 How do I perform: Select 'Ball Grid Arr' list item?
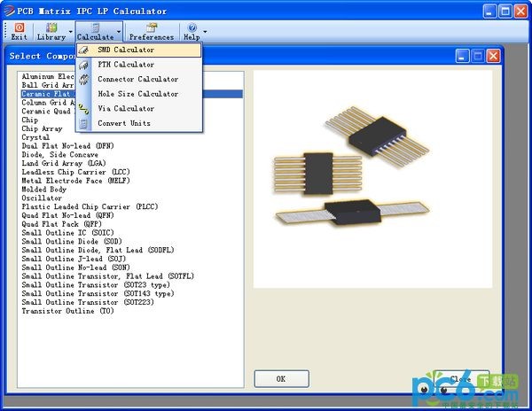(x=48, y=85)
